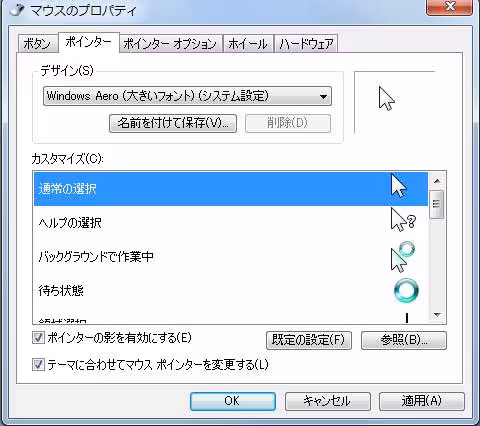Confirm with the OK button
The image size is (480, 426).
[233, 401]
